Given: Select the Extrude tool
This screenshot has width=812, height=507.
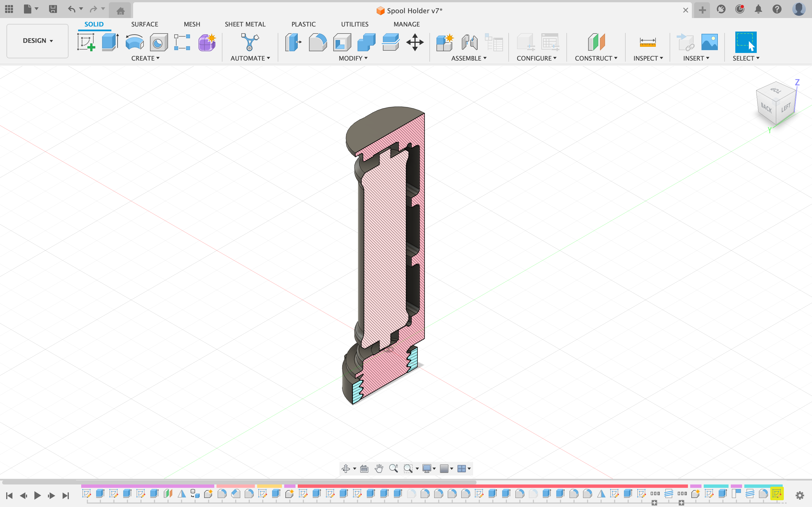Looking at the screenshot, I should coord(110,42).
